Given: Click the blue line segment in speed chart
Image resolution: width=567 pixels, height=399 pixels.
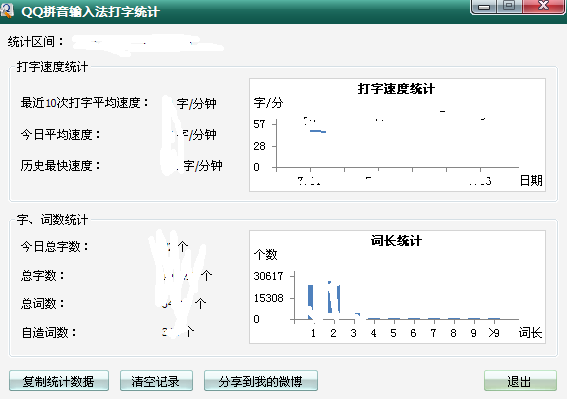Looking at the screenshot, I should pos(318,131).
